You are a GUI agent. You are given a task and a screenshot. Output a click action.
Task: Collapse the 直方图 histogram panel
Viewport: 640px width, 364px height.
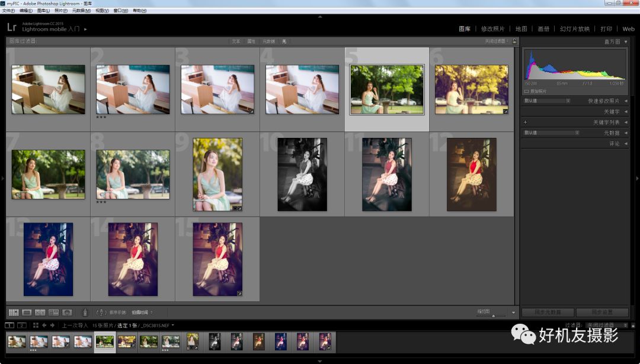tap(626, 42)
